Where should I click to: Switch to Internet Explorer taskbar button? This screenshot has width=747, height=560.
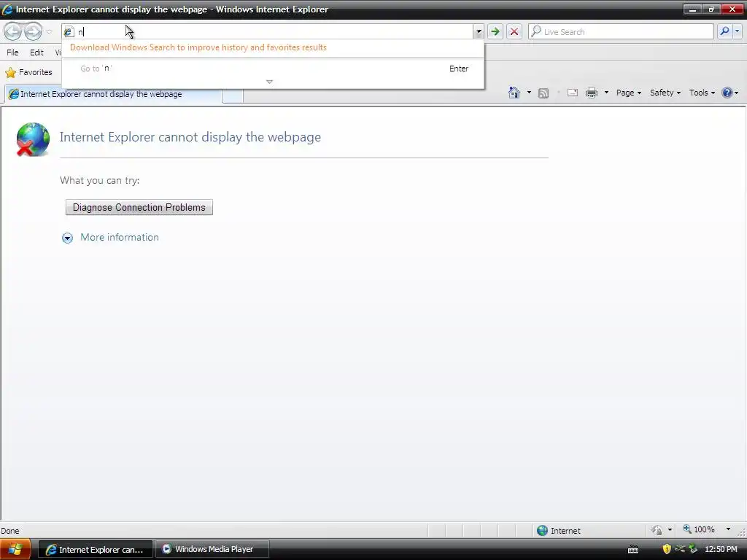coord(96,550)
